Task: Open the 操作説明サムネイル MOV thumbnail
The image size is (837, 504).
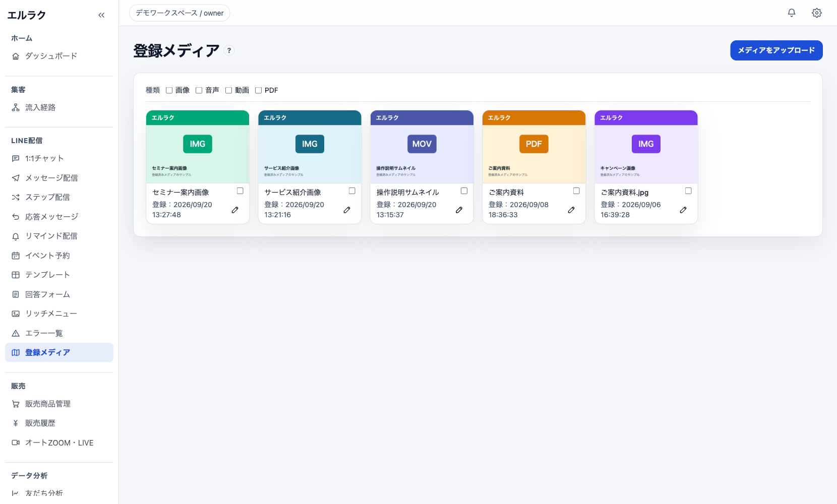Action: [422, 147]
